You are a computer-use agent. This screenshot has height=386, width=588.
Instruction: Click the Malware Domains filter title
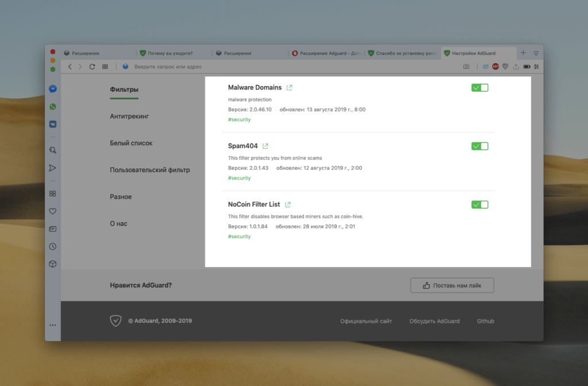[x=254, y=87]
